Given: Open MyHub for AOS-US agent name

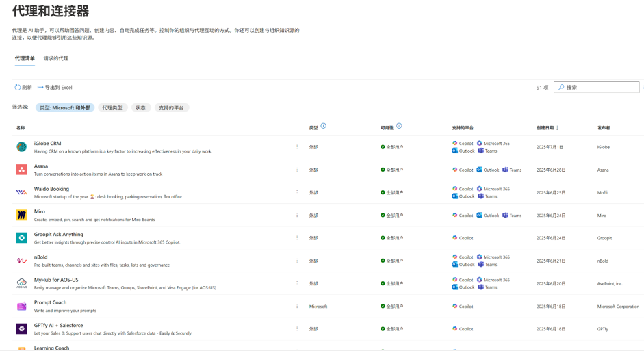Looking at the screenshot, I should click(56, 280).
